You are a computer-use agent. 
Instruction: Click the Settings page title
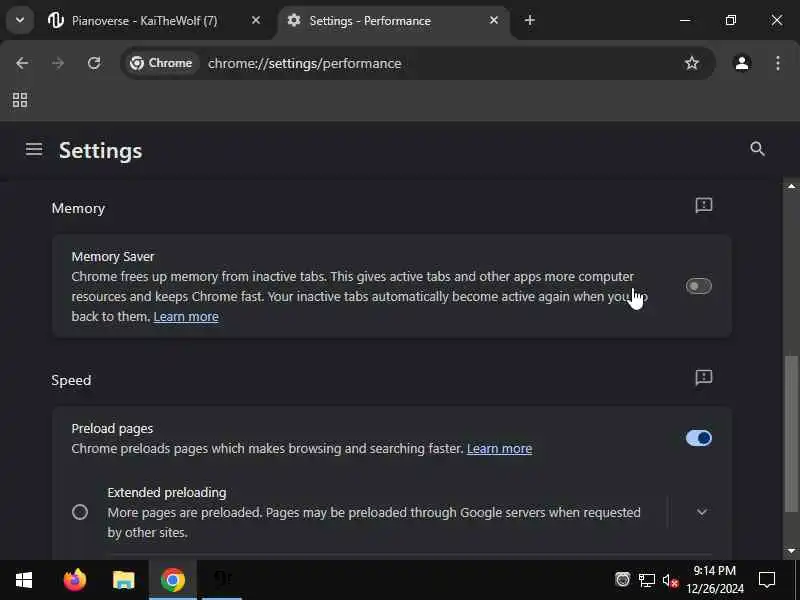click(x=101, y=151)
